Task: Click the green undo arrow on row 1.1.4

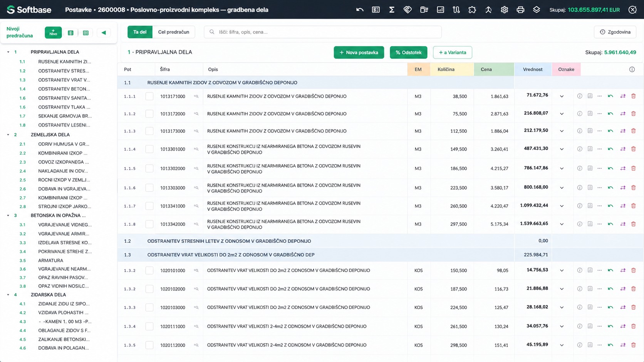Action: point(610,149)
